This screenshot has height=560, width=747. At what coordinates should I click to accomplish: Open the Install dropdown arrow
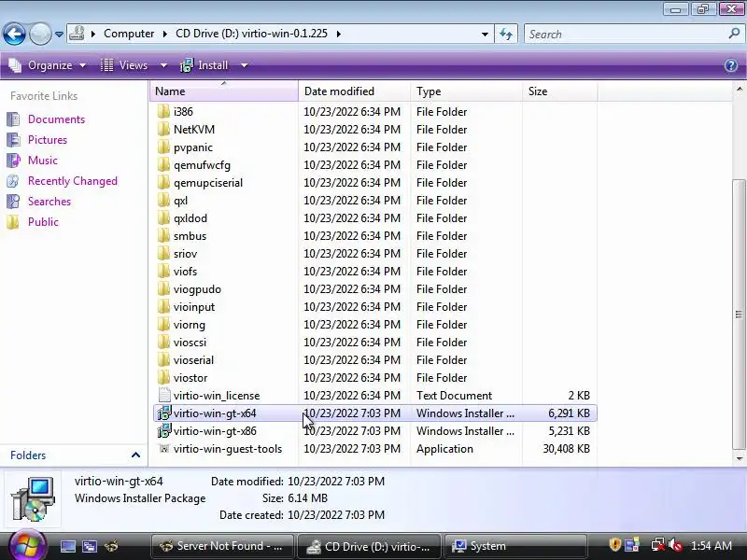point(244,65)
